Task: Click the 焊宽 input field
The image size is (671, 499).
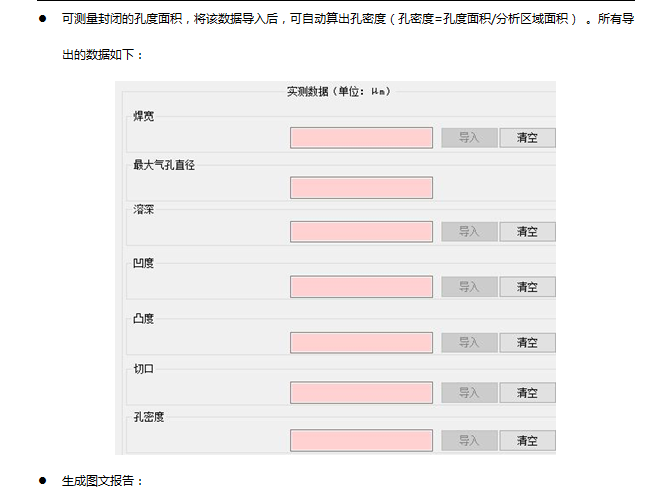Action: point(361,138)
